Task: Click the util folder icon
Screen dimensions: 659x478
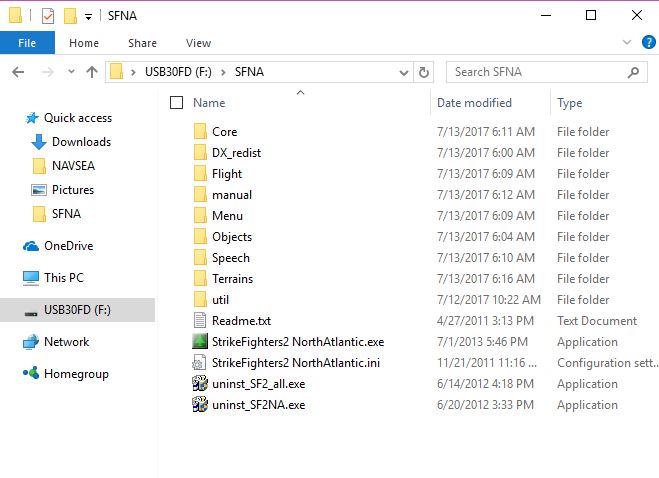Action: (200, 299)
